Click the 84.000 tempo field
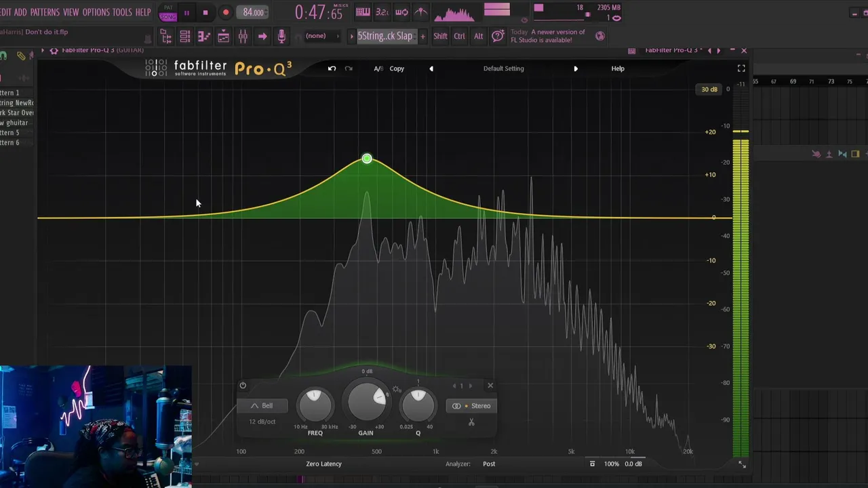The height and width of the screenshot is (488, 868). tap(253, 12)
